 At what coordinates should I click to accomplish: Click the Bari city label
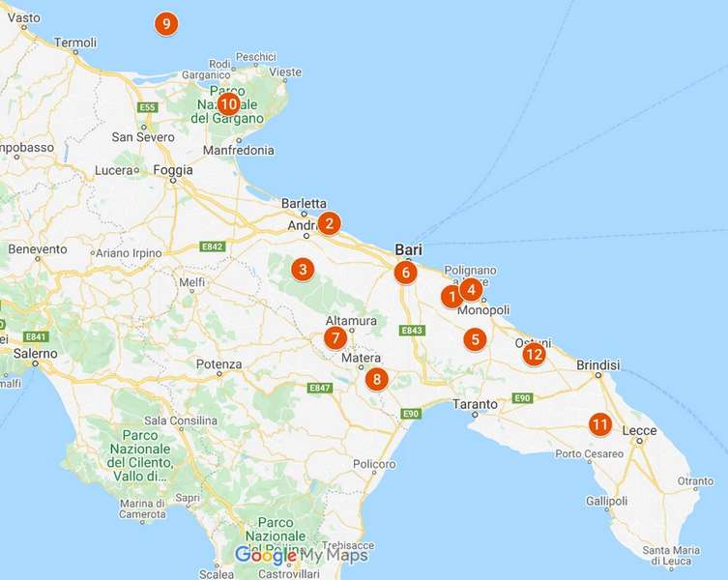coord(409,249)
